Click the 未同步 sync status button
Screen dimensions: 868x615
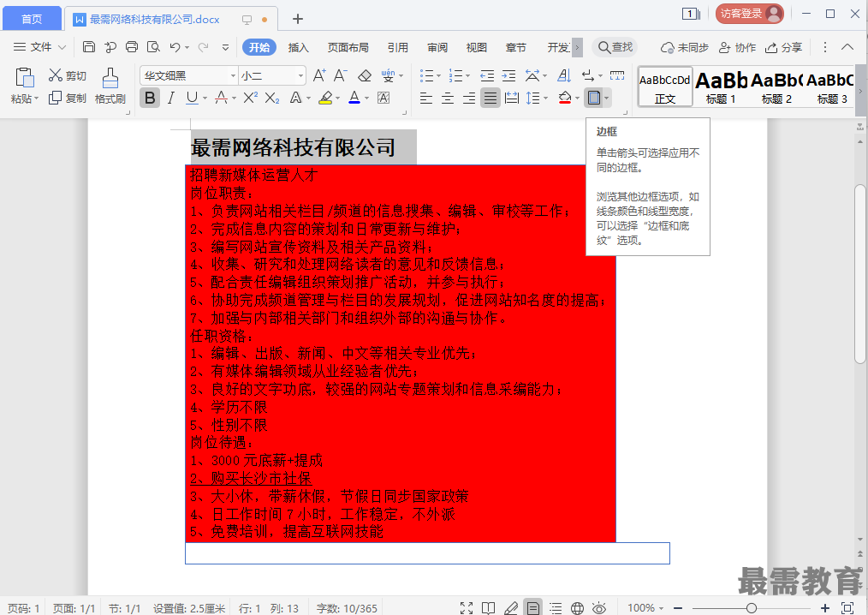685,47
